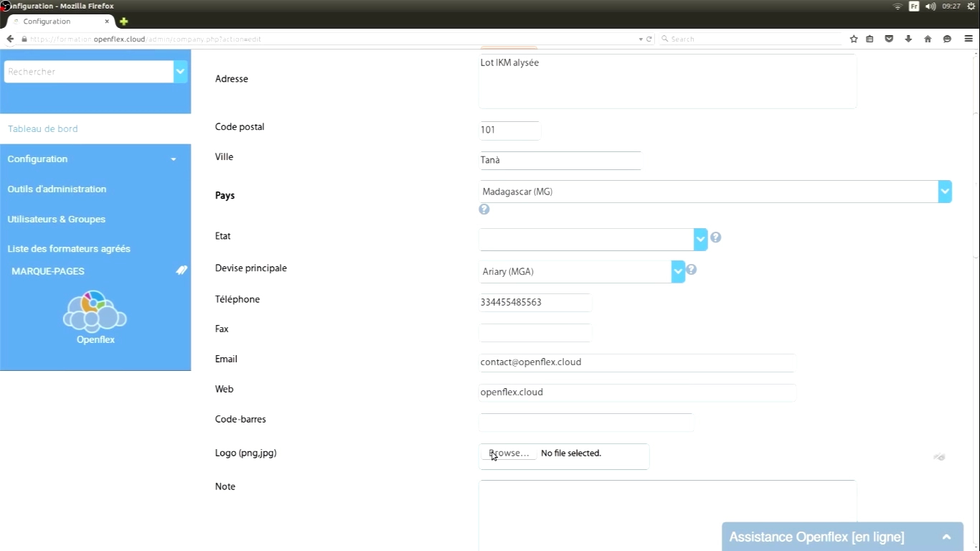Expand the Configuration sidebar menu
Viewport: 980px width, 551px height.
pos(95,159)
